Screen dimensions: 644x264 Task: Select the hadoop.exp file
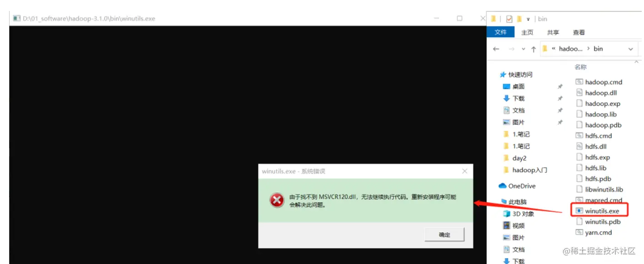pos(603,104)
